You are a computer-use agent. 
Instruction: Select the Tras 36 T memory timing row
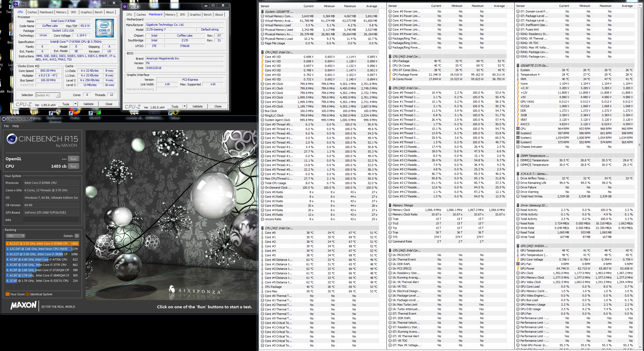pos(447,232)
